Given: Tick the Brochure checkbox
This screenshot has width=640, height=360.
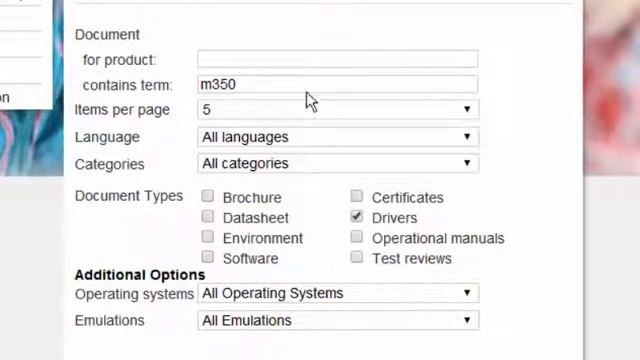Looking at the screenshot, I should pos(207,196).
